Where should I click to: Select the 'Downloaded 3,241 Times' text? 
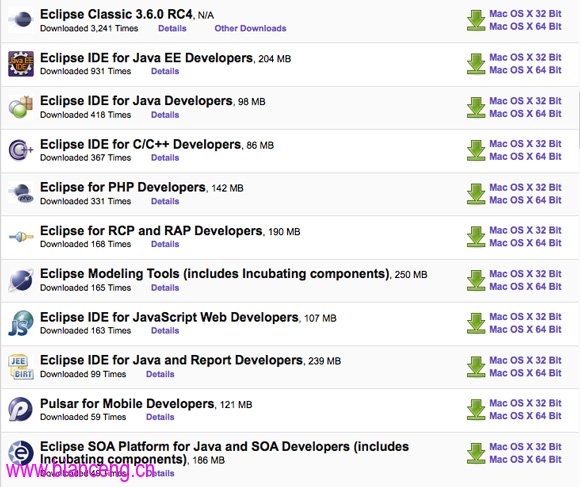pyautogui.click(x=89, y=28)
